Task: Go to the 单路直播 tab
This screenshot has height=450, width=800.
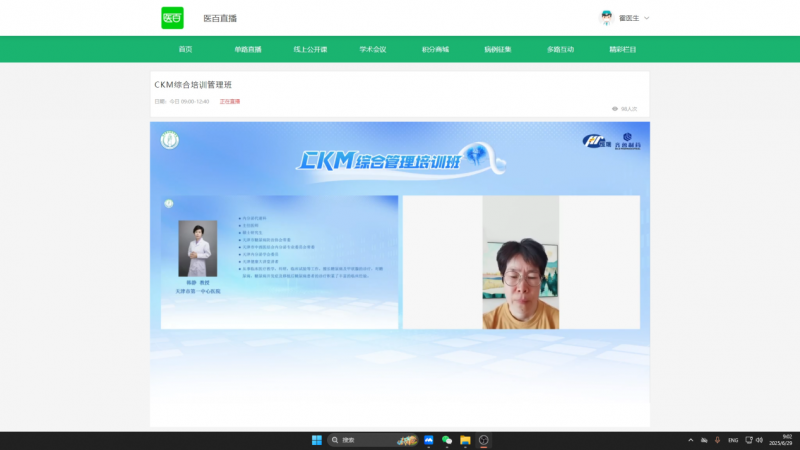Action: pyautogui.click(x=247, y=49)
